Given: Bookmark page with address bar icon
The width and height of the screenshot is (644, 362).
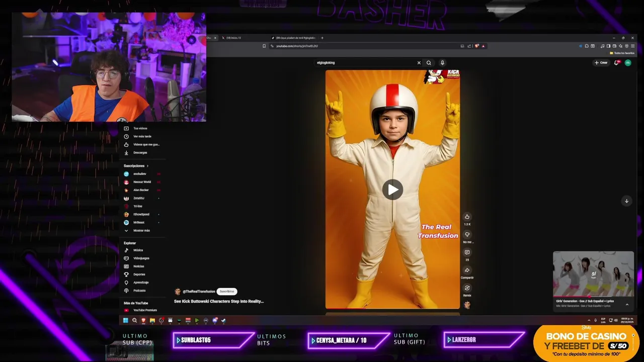Looking at the screenshot, I should pos(264,46).
